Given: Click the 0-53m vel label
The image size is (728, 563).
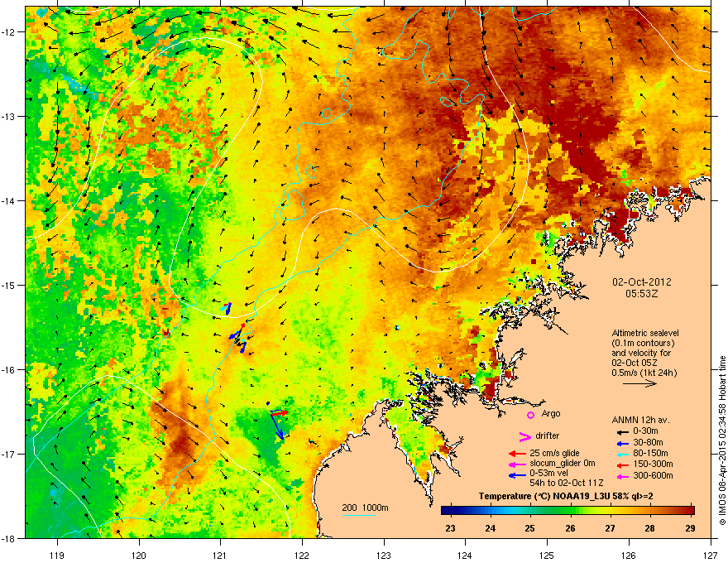Looking at the screenshot, I should pos(549,474).
